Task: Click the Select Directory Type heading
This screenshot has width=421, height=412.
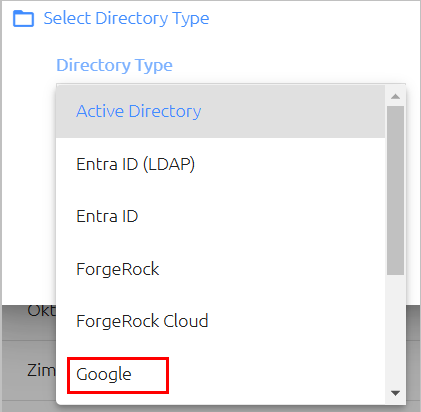Action: tap(126, 18)
